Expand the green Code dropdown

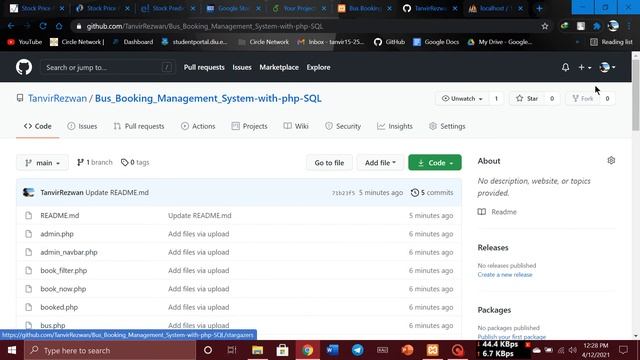click(x=435, y=162)
